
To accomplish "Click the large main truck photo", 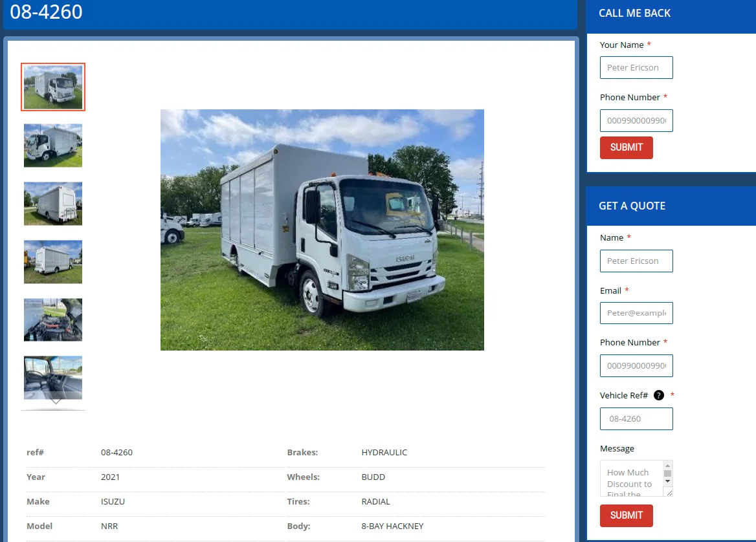I will [322, 230].
